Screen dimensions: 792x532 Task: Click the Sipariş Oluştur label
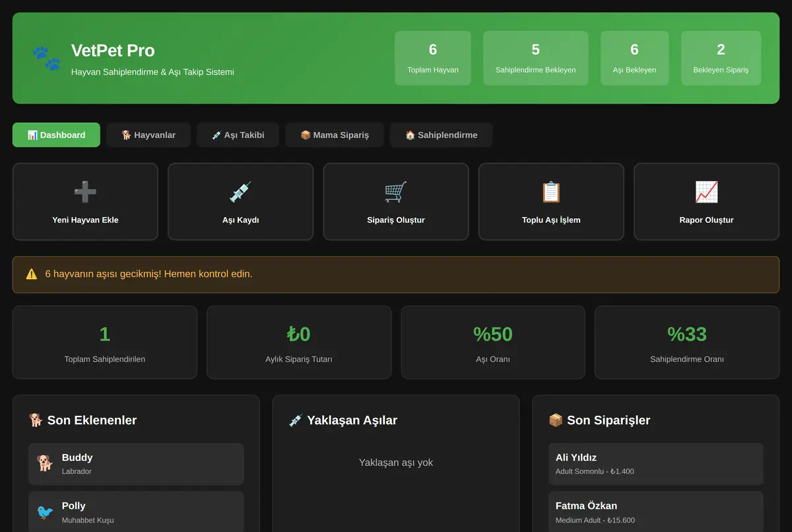pyautogui.click(x=396, y=220)
